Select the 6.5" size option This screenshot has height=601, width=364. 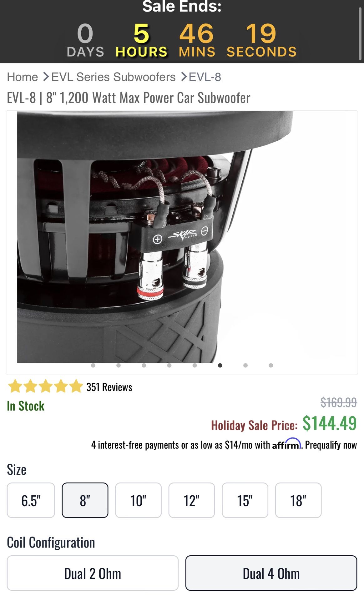31,500
